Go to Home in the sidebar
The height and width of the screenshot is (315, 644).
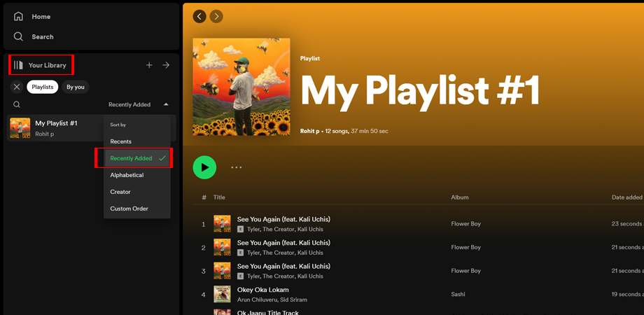[32, 16]
